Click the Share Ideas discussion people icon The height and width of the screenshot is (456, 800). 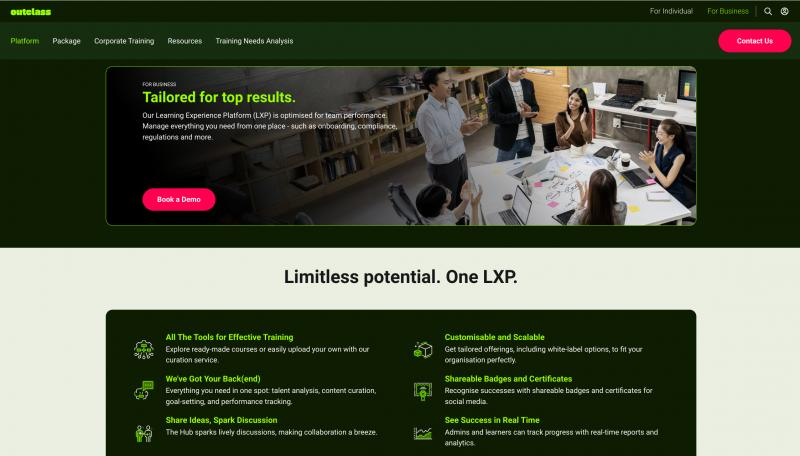tap(144, 433)
